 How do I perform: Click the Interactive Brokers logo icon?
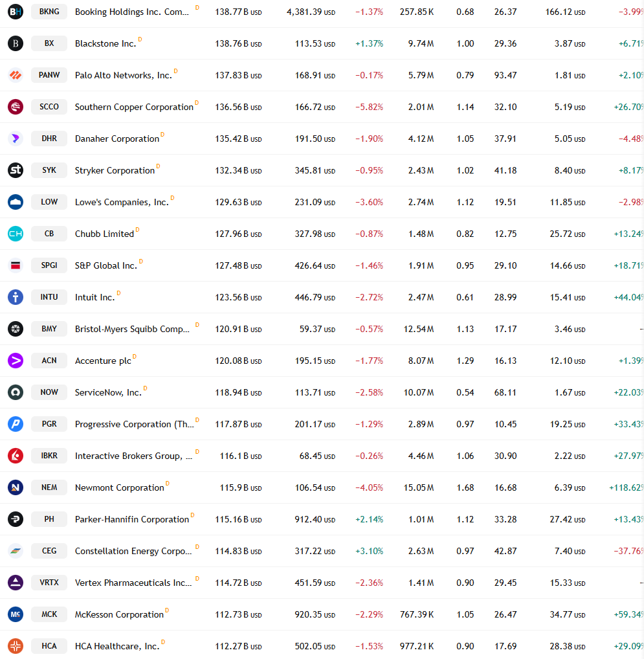[16, 456]
